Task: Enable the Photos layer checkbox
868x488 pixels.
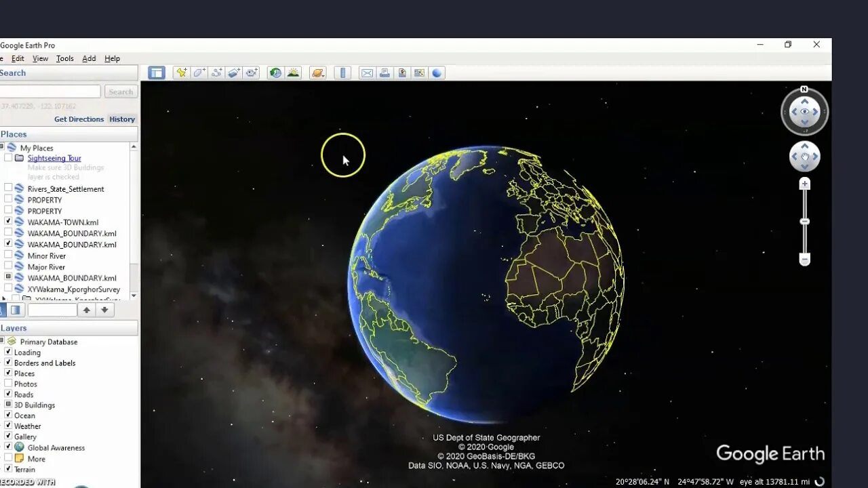Action: pos(8,384)
